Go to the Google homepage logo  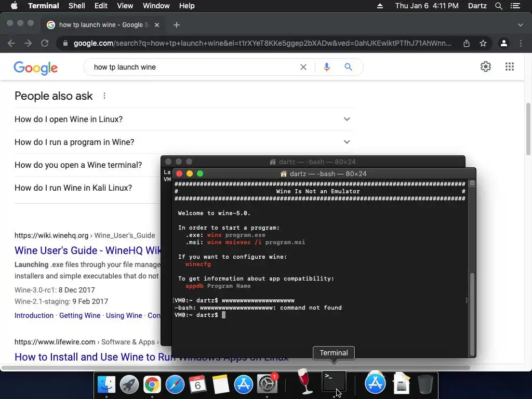point(36,68)
